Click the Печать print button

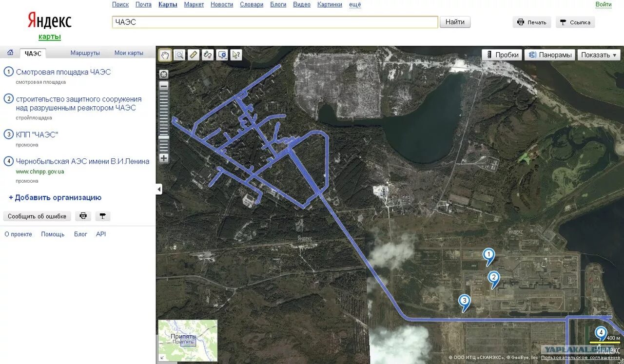pyautogui.click(x=532, y=22)
